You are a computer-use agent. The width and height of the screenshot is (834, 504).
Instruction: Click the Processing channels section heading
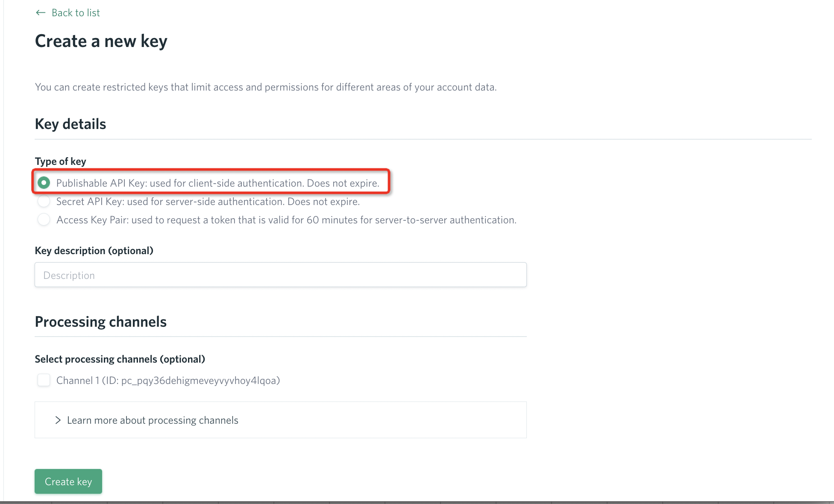pyautogui.click(x=101, y=322)
